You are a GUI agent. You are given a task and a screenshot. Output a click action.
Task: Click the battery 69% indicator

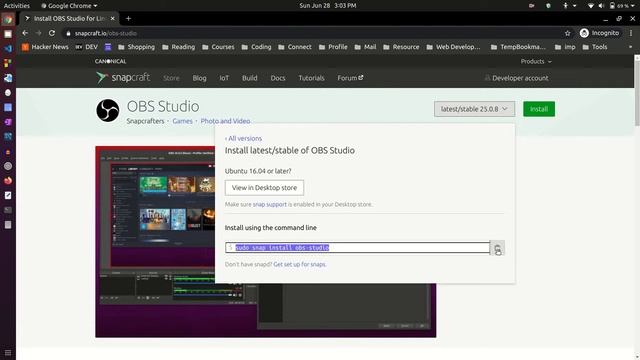tap(619, 6)
